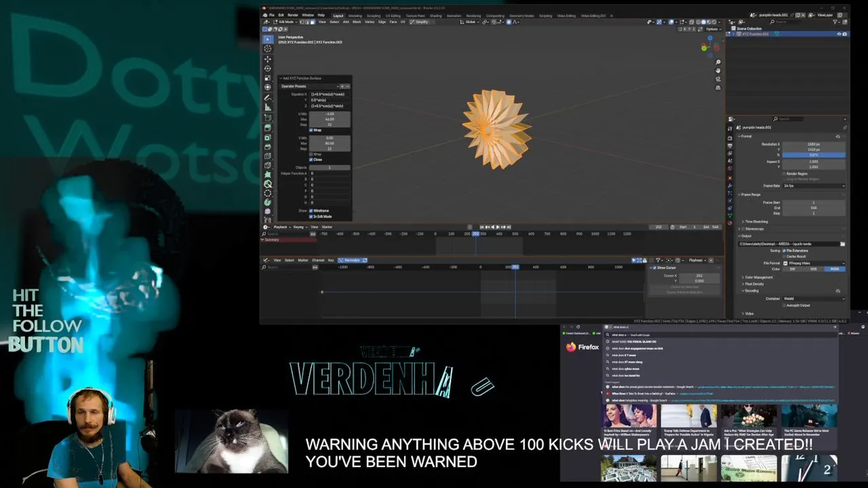Select the Rotate tool in Blender toolbar
Screen dimensions: 868x488
pyautogui.click(x=268, y=68)
